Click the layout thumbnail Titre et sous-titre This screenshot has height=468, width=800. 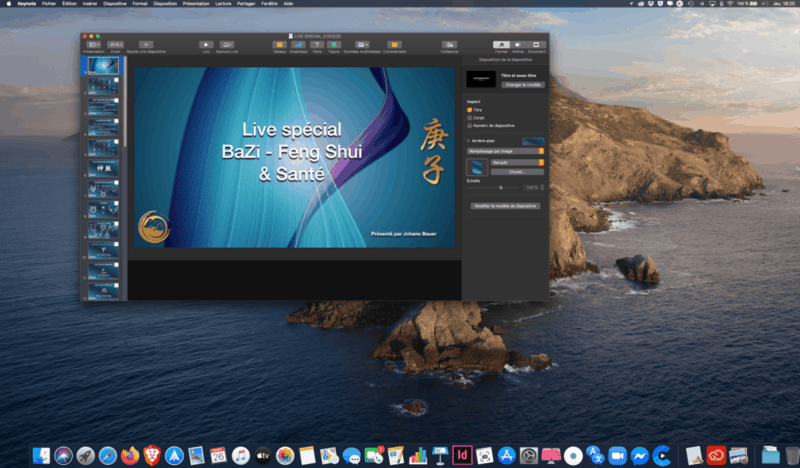[x=481, y=79]
